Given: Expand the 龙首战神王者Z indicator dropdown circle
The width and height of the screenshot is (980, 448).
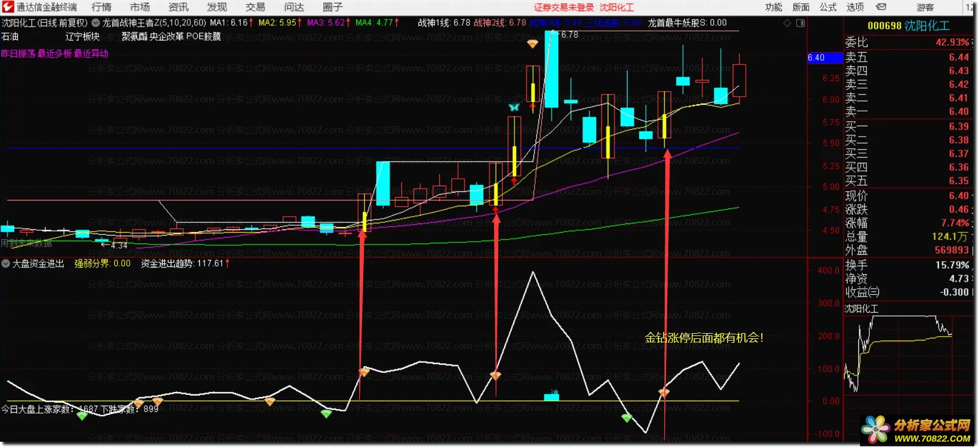Looking at the screenshot, I should click(x=96, y=23).
